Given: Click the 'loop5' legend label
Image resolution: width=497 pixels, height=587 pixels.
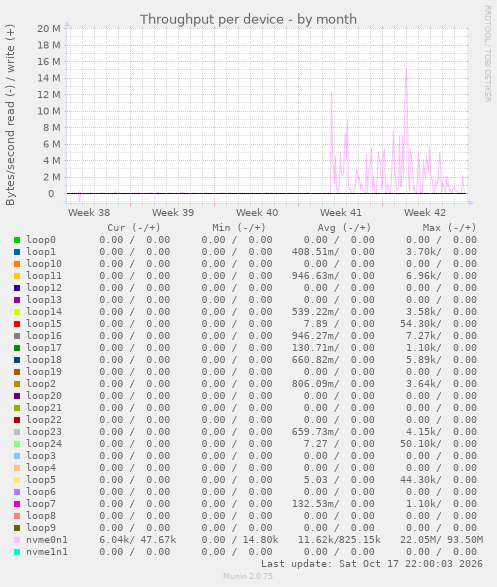Looking at the screenshot, I should coord(41,480).
